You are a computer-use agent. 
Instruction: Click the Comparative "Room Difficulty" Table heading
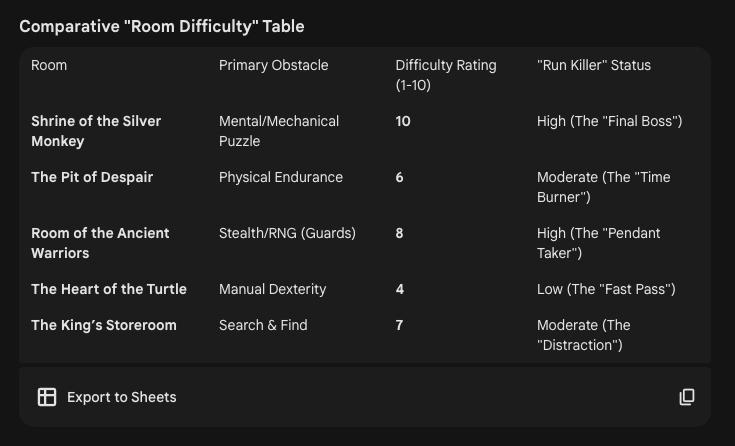(162, 26)
